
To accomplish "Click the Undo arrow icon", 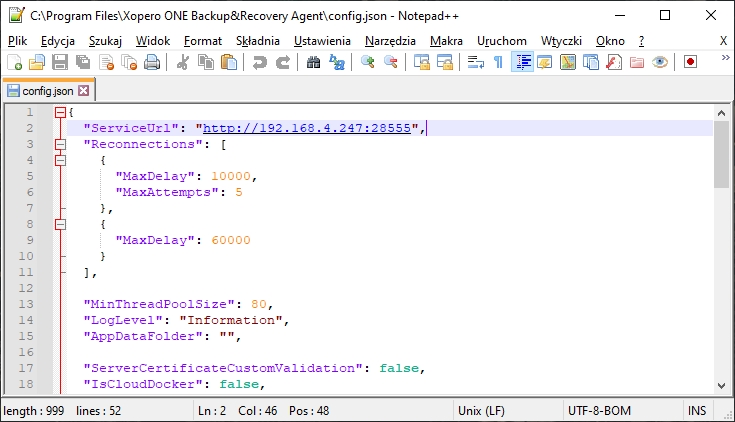I will click(x=260, y=62).
